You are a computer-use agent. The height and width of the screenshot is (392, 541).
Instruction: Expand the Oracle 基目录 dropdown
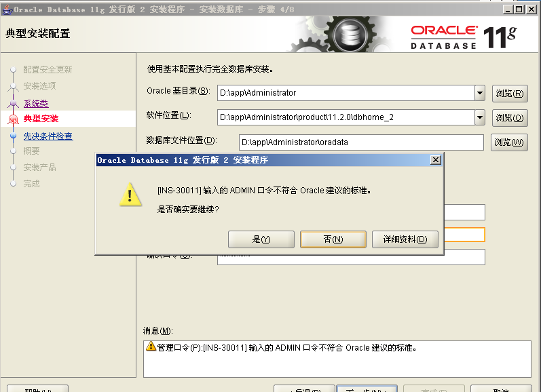point(480,93)
